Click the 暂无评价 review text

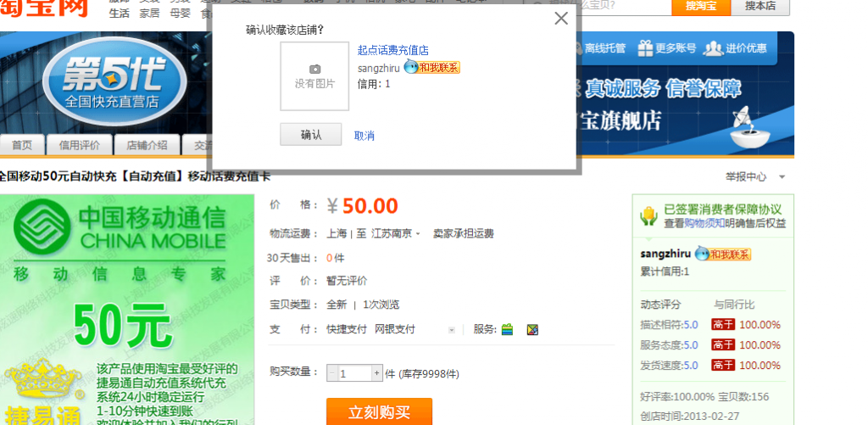coord(347,281)
